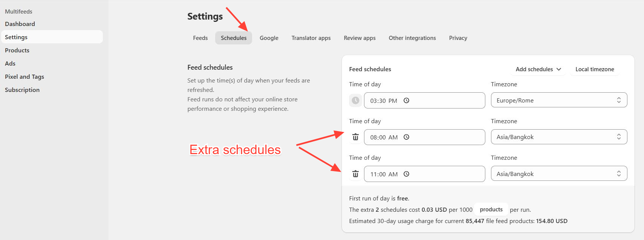Switch to the Translator apps tab
This screenshot has width=644, height=240.
pos(311,38)
